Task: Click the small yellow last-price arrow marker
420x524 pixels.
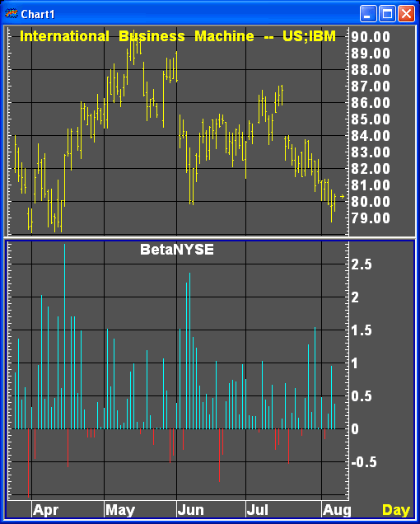Action: click(x=342, y=196)
